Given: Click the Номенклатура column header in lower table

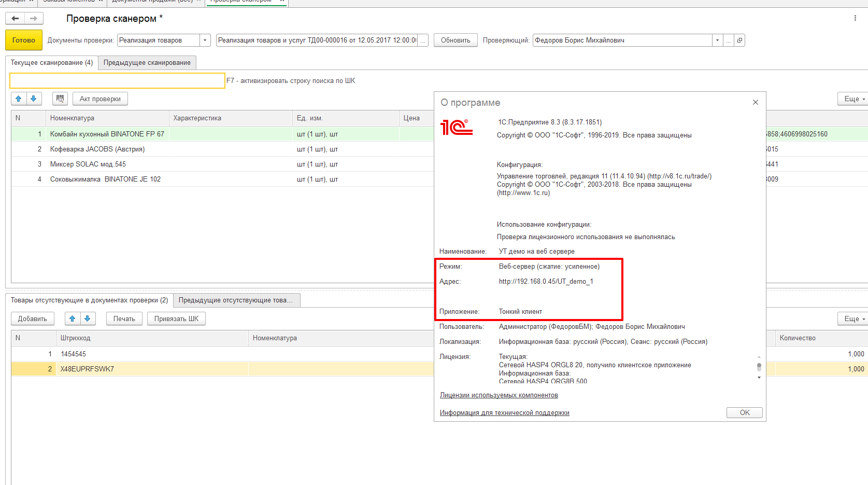Looking at the screenshot, I should point(341,338).
